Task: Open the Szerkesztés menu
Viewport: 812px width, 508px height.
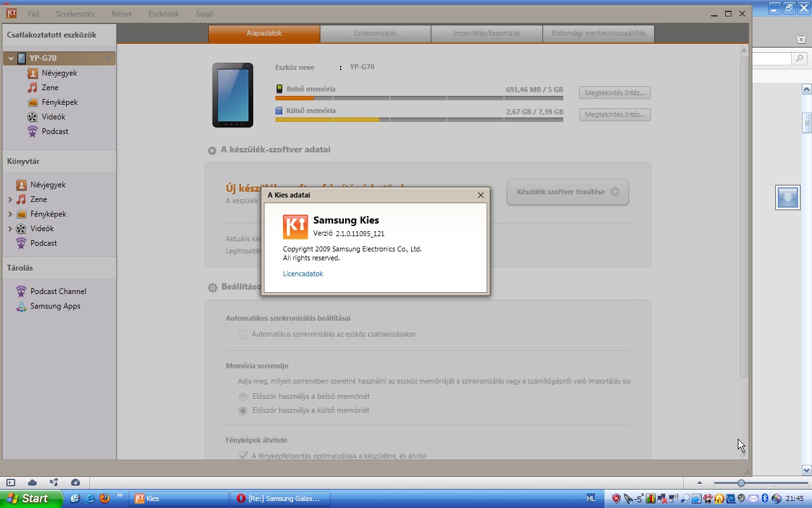Action: (x=75, y=14)
